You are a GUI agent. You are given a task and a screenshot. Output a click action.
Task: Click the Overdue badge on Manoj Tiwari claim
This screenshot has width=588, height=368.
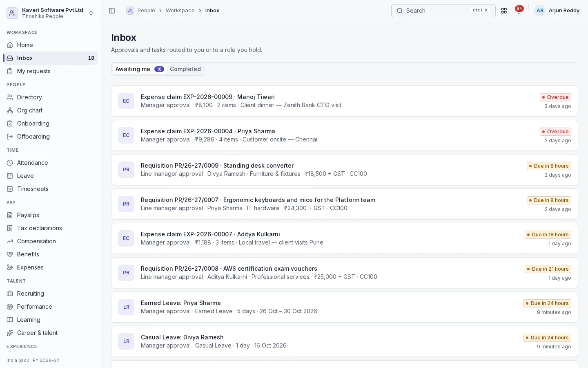[555, 97]
